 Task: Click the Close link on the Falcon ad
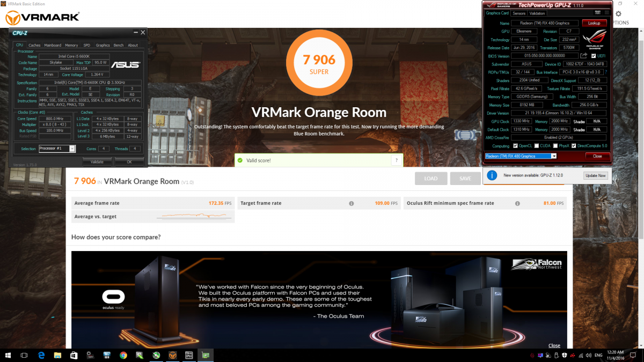coord(554,345)
